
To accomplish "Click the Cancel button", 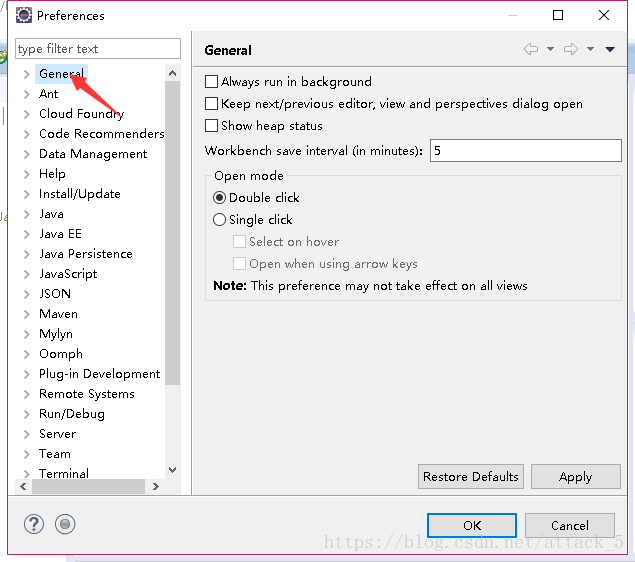I will (570, 526).
